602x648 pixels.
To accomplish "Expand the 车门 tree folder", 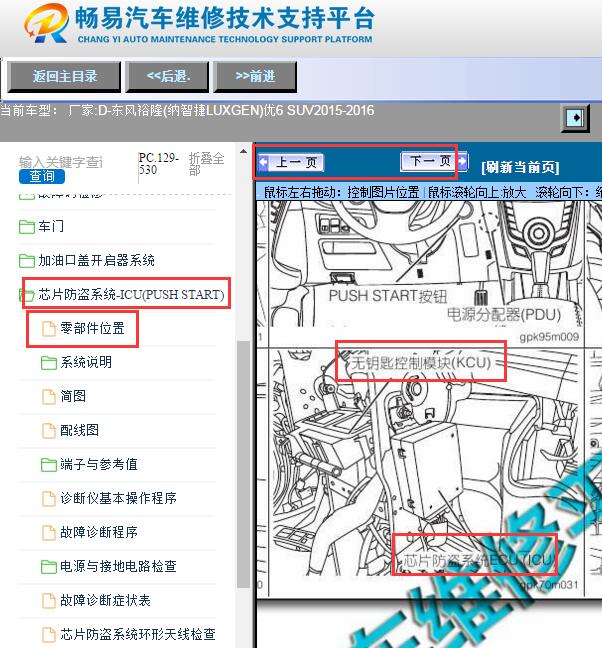I will pos(51,227).
